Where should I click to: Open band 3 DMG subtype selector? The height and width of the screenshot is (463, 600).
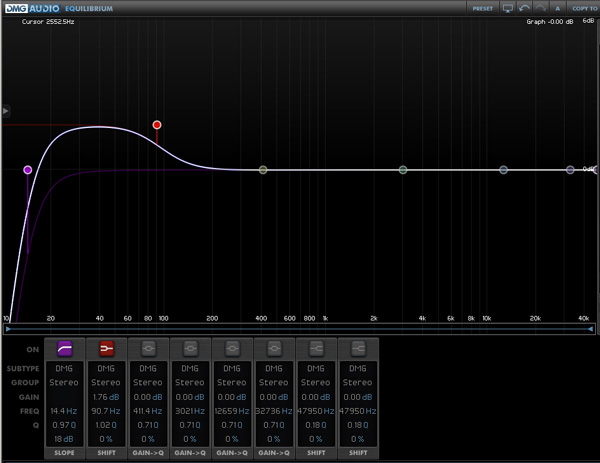click(148, 368)
